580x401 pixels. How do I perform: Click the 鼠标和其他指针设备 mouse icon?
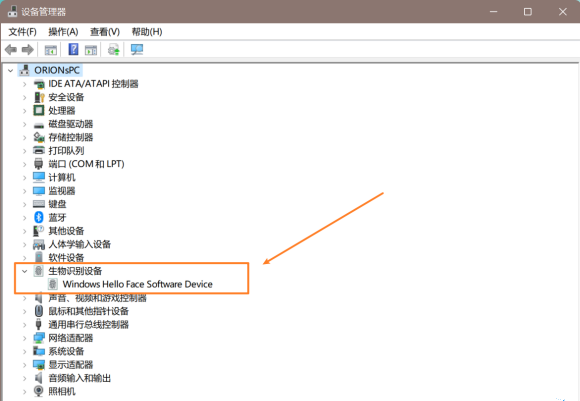(x=38, y=311)
